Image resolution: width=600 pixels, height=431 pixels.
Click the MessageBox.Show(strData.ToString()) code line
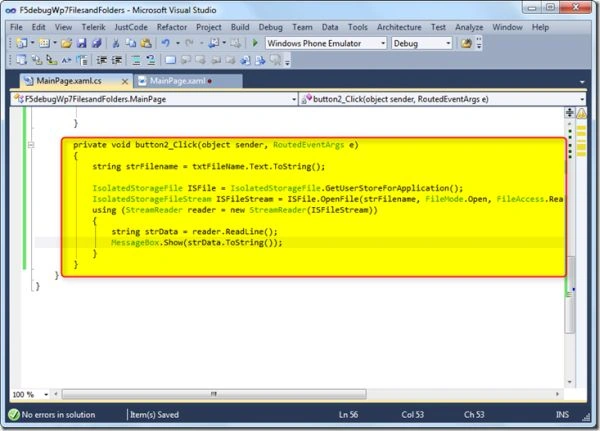pos(197,243)
